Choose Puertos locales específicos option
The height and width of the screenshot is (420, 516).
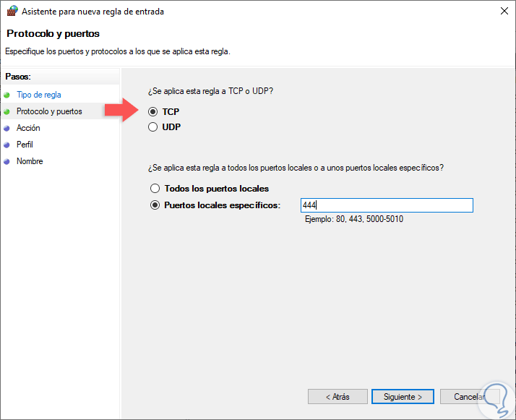tap(154, 205)
